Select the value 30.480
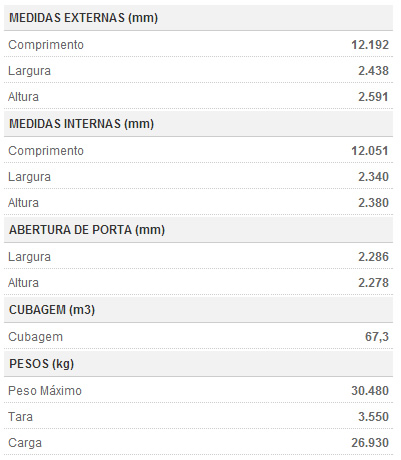 pos(370,391)
